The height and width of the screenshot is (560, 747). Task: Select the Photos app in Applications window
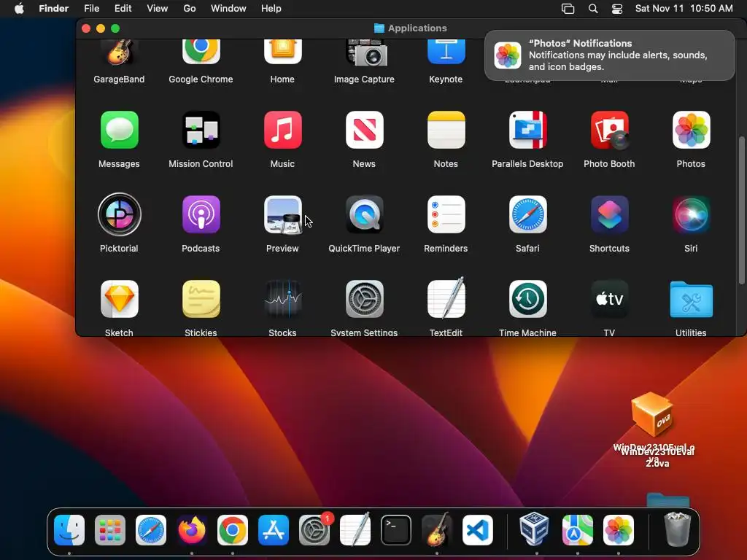(x=691, y=130)
